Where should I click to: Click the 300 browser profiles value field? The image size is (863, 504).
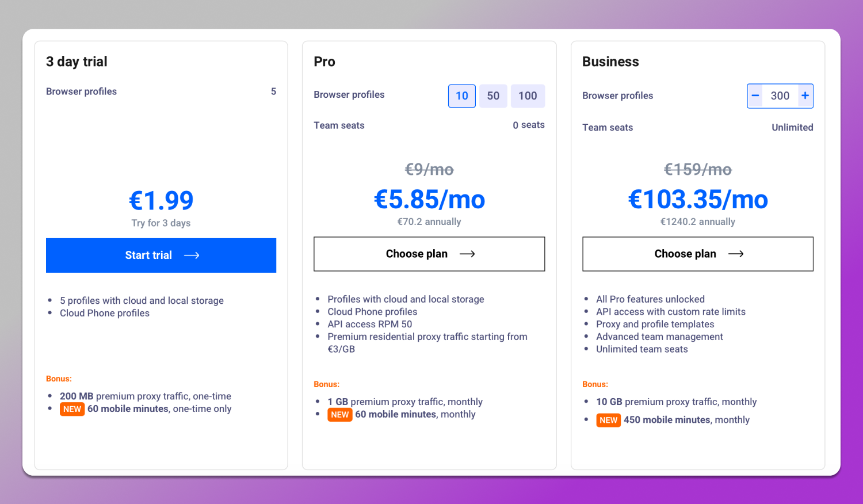[x=780, y=96]
